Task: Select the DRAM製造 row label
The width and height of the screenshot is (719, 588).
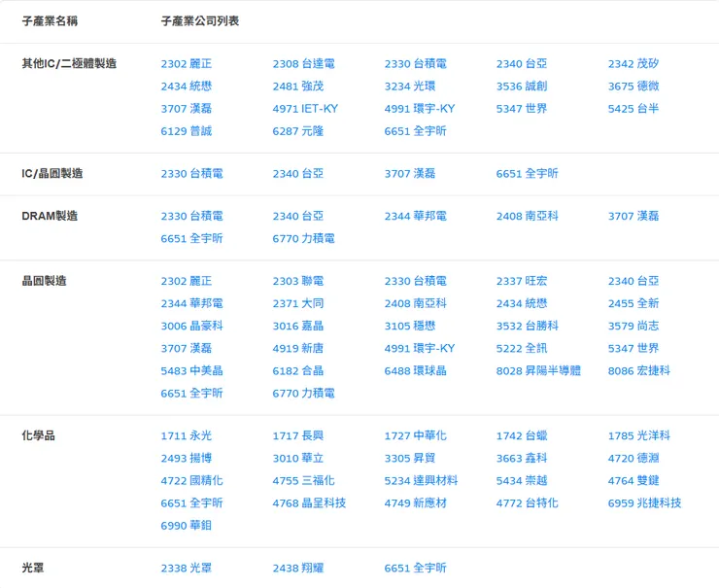Action: (50, 216)
